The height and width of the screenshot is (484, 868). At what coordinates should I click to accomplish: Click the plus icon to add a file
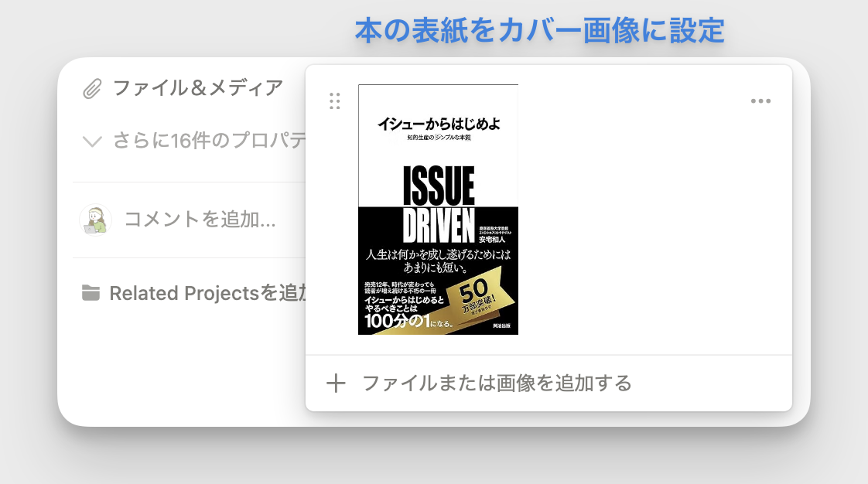[x=336, y=383]
